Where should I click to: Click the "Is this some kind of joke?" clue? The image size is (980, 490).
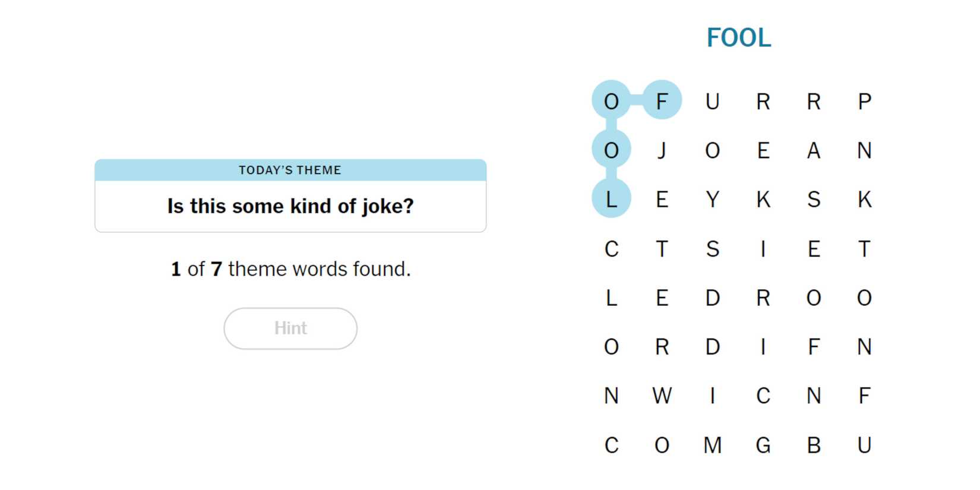click(x=290, y=206)
